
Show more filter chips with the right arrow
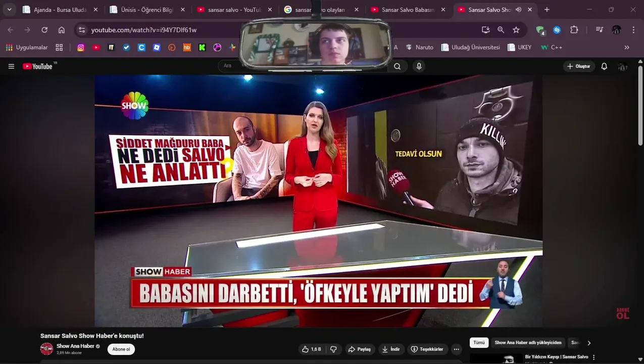point(589,343)
